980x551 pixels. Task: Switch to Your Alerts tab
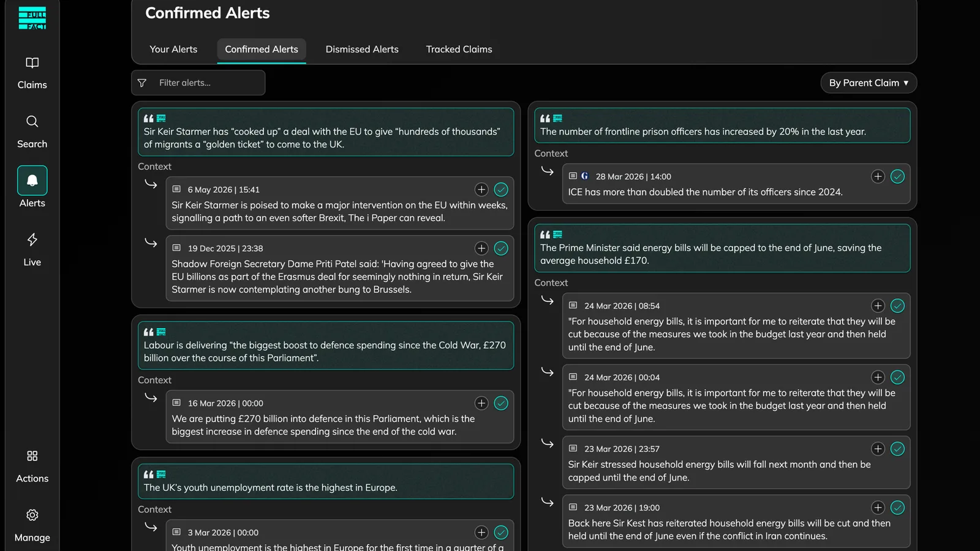[173, 50]
